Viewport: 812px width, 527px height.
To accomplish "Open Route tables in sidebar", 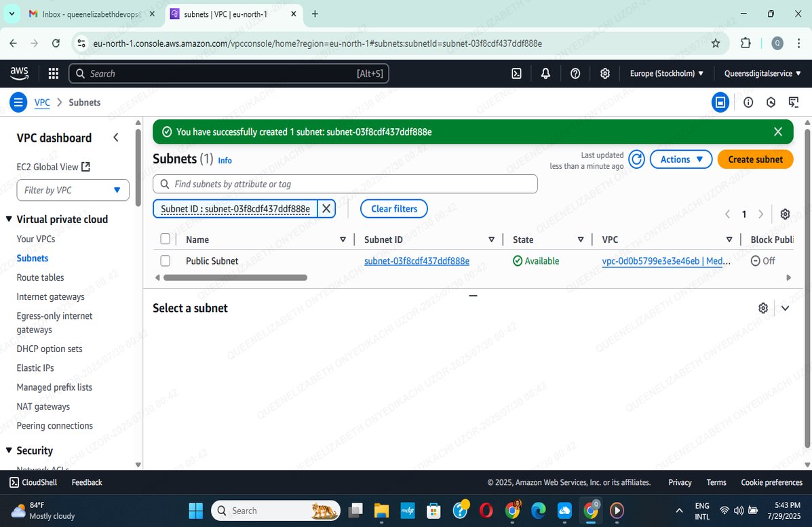I will tap(41, 277).
